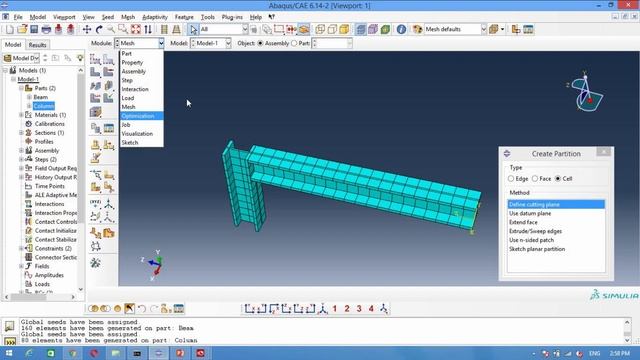The width and height of the screenshot is (640, 360).
Task: Switch to the Results tab
Action: (x=37, y=45)
